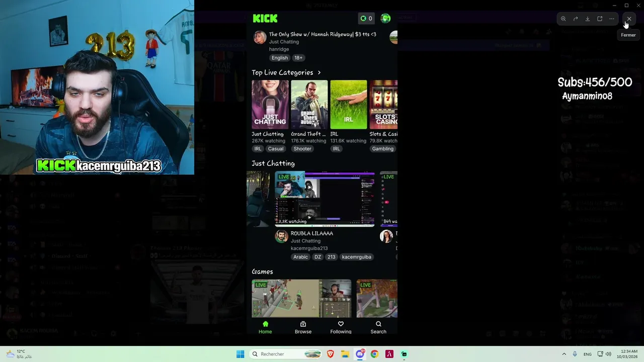This screenshot has width=644, height=362.
Task: Open kacemrguiba213's round avatar
Action: pos(282,236)
